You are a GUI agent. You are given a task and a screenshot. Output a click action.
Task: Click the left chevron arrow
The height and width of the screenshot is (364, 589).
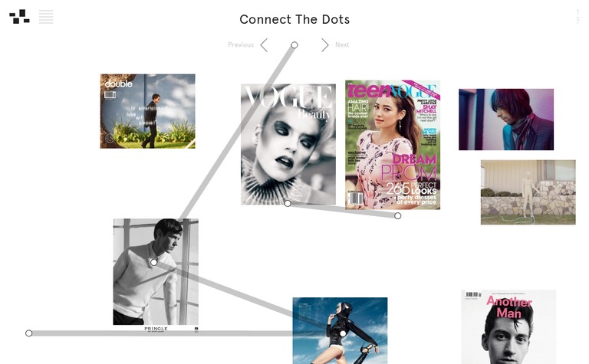(x=264, y=44)
